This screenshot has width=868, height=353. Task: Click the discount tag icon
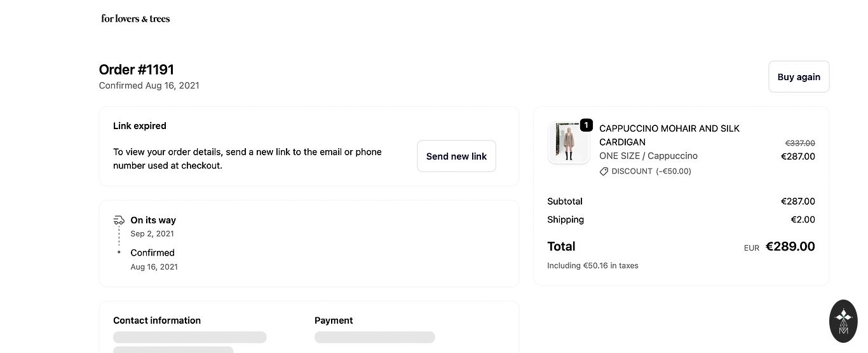pos(604,171)
